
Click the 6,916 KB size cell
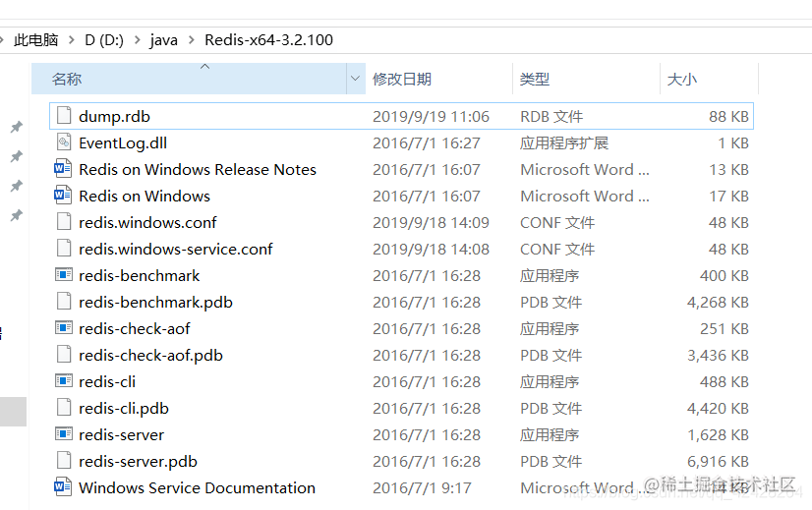pos(718,461)
